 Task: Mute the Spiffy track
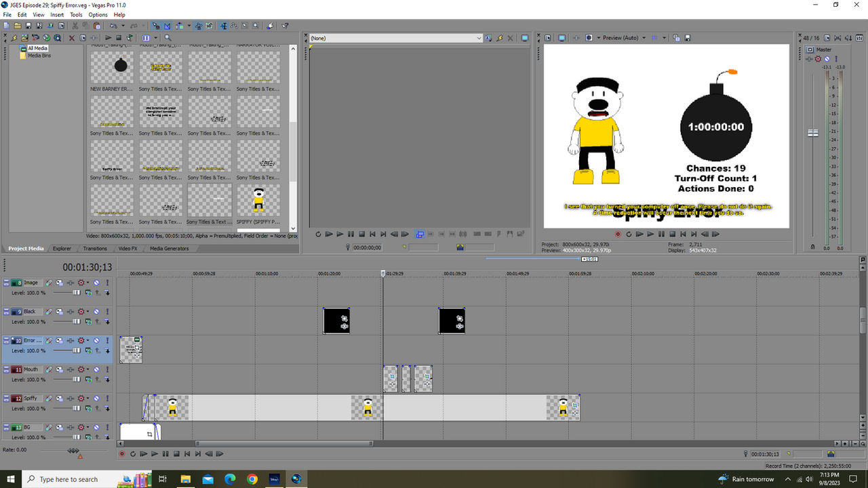(x=96, y=399)
